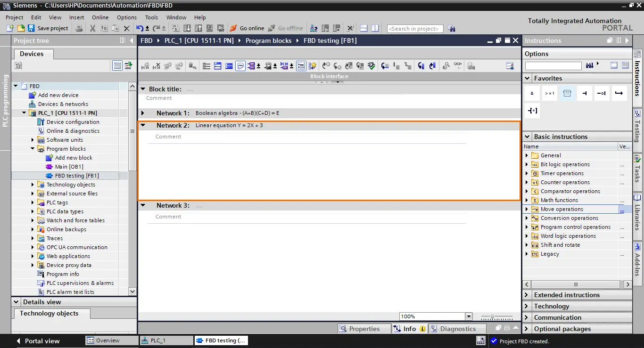Image resolution: width=644 pixels, height=348 pixels.
Task: Open the zoom percentage dropdown
Action: click(468, 316)
